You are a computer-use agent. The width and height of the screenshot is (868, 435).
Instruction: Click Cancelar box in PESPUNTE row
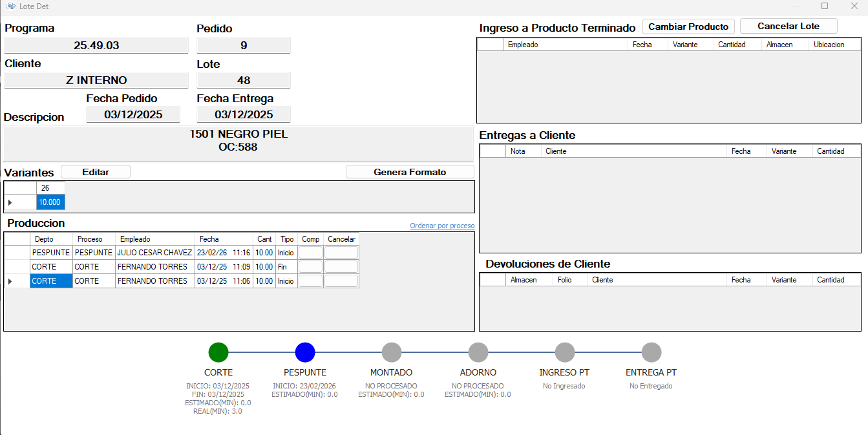pos(341,253)
